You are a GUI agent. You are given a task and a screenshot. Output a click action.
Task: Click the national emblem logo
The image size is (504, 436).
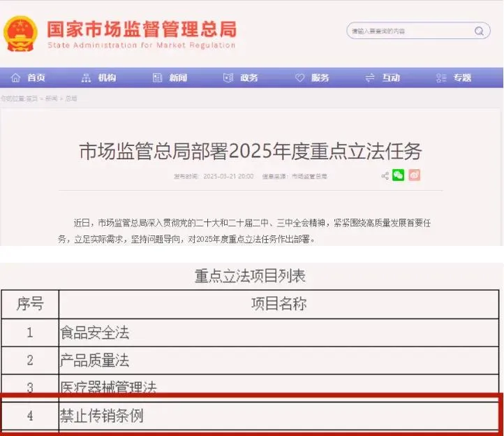(20, 34)
